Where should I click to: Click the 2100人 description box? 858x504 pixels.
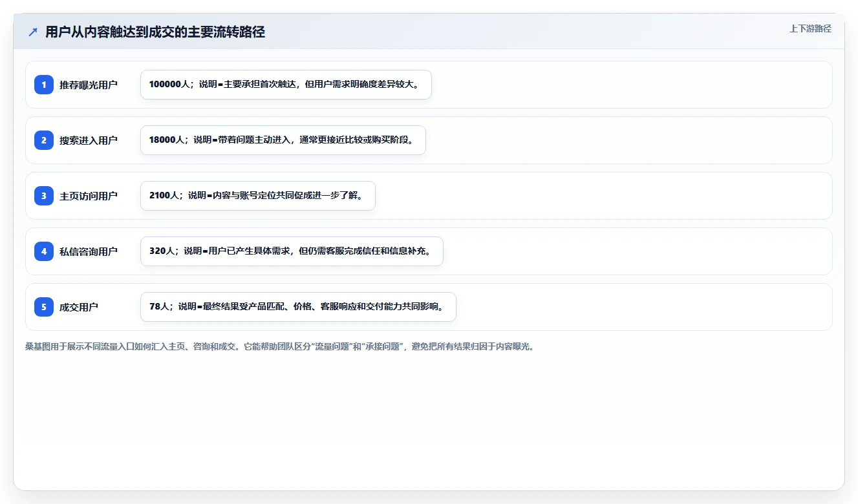[x=258, y=196]
